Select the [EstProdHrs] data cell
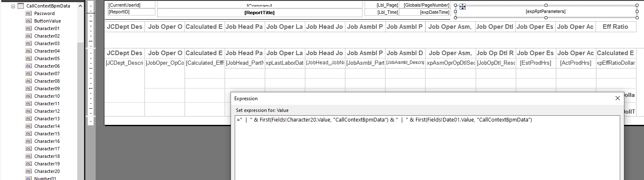The height and width of the screenshot is (180, 644). click(x=536, y=63)
